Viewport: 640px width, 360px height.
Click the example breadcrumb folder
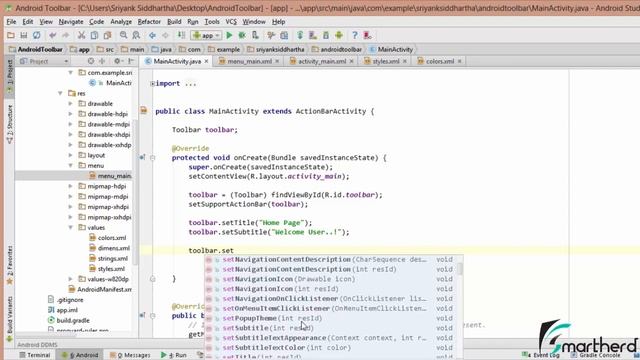click(x=224, y=49)
